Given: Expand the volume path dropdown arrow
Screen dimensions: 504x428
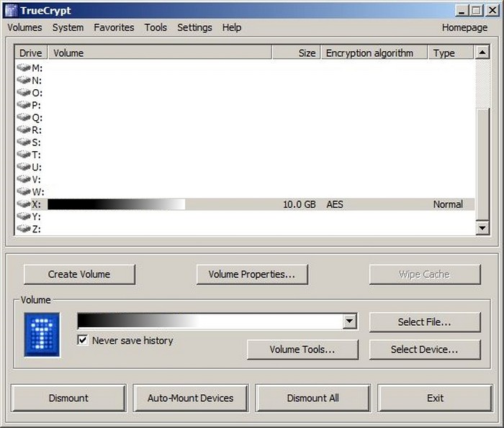Looking at the screenshot, I should click(350, 322).
